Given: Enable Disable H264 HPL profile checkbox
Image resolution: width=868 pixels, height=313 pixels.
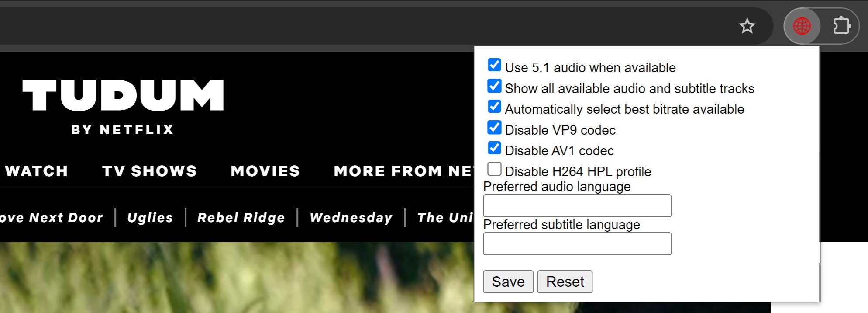Looking at the screenshot, I should point(494,169).
